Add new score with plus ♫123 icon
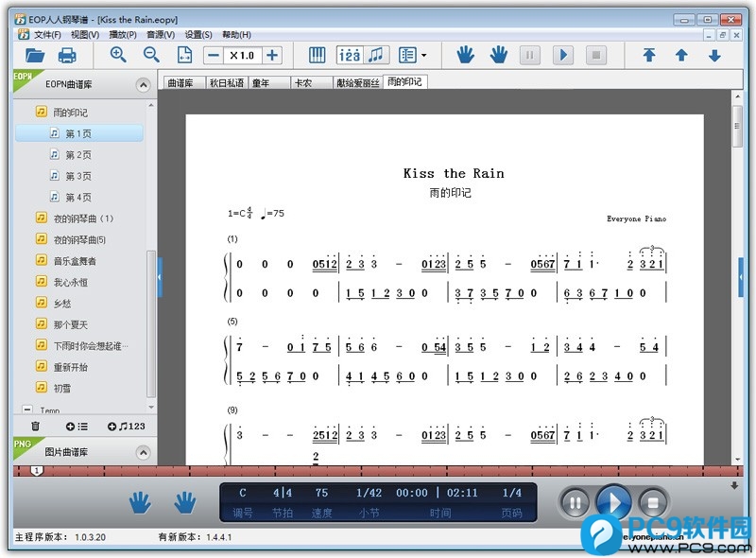756x558 pixels. pyautogui.click(x=127, y=427)
